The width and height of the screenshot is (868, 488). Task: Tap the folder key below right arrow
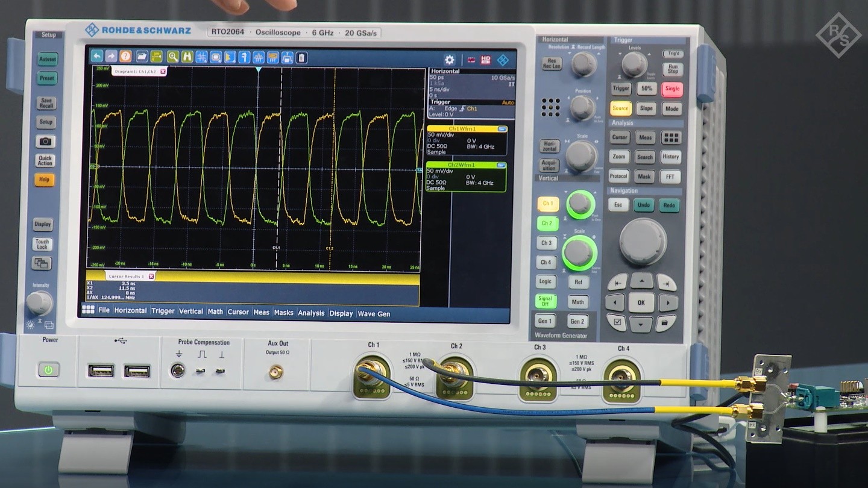[x=665, y=323]
